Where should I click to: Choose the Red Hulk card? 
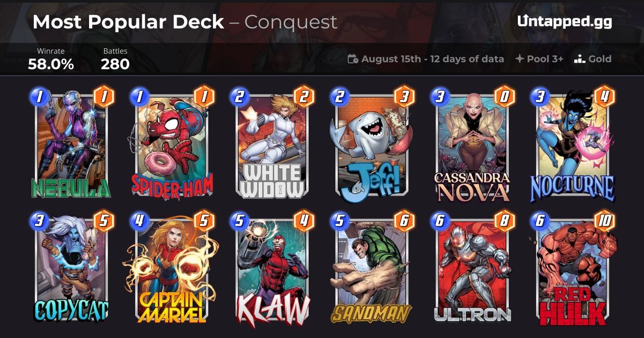[573, 267]
